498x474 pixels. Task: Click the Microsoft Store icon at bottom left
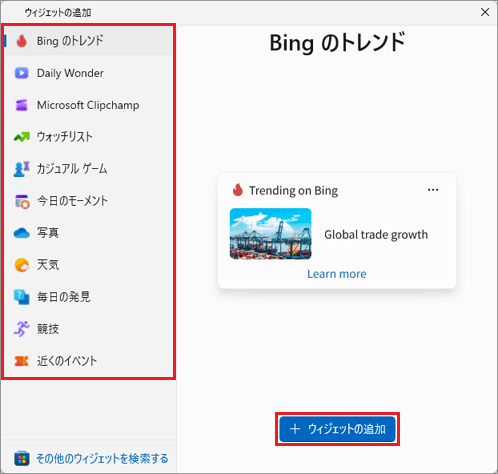[22, 459]
